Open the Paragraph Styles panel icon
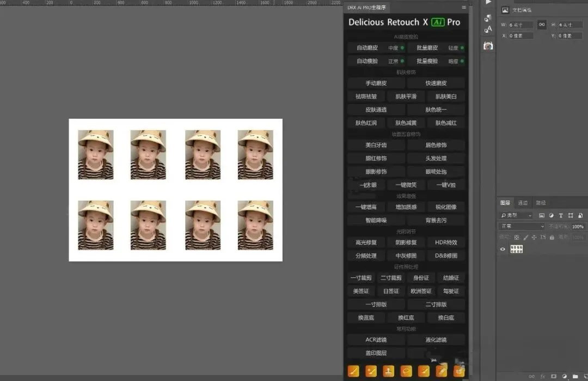588x381 pixels. [x=488, y=18]
